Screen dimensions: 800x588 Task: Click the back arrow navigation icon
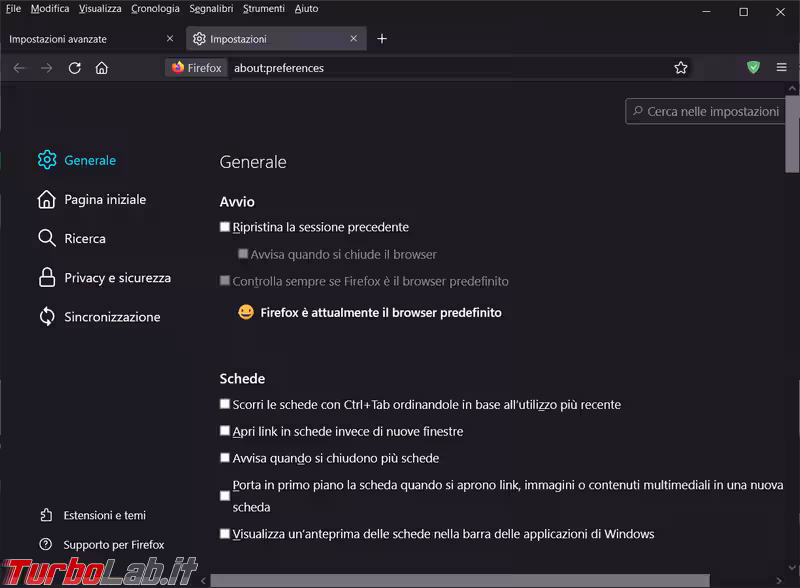coord(19,68)
